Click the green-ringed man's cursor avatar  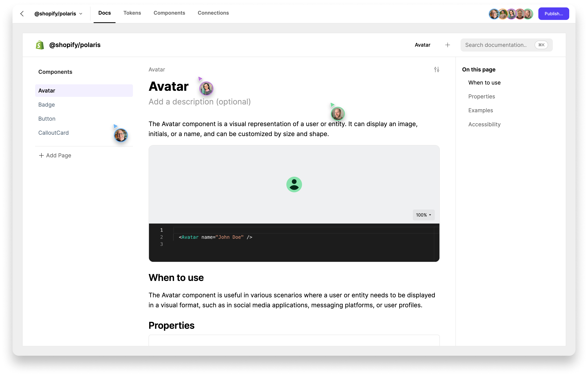point(338,114)
